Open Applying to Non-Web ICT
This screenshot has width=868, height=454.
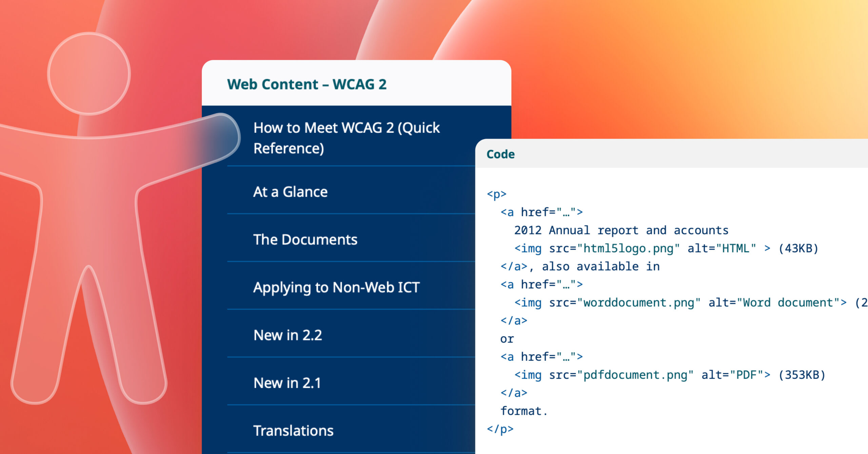pos(336,287)
